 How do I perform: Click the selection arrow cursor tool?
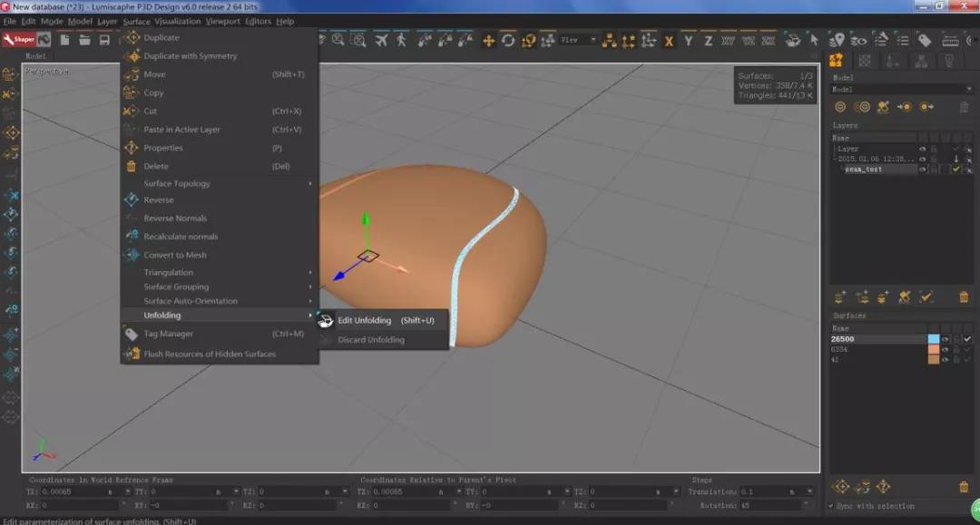[814, 40]
